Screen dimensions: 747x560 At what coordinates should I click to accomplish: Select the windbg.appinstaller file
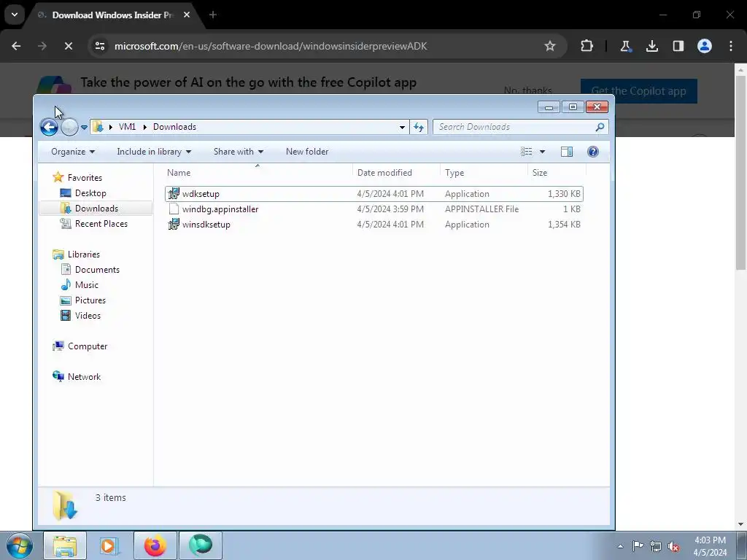coord(374,209)
